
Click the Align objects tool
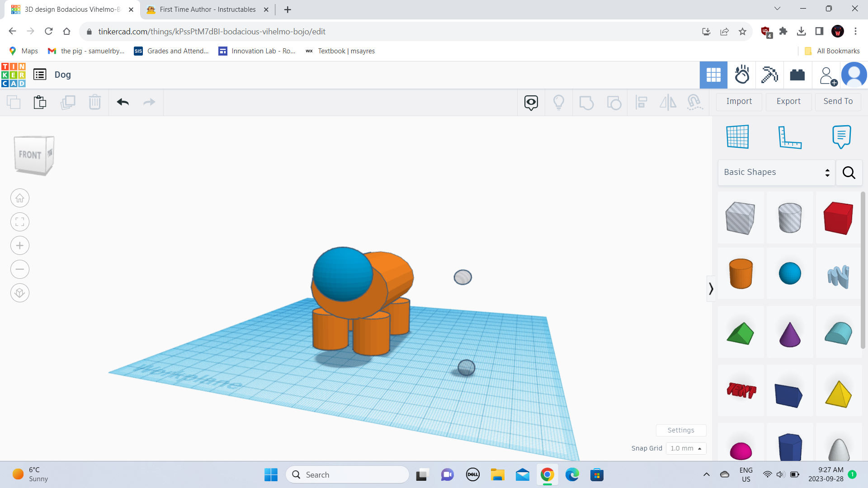pos(642,102)
